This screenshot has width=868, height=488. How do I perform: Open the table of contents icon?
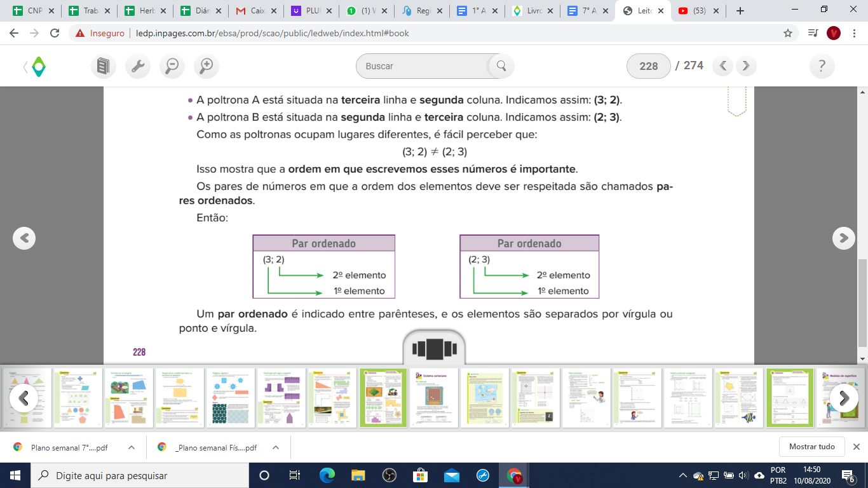click(x=104, y=65)
